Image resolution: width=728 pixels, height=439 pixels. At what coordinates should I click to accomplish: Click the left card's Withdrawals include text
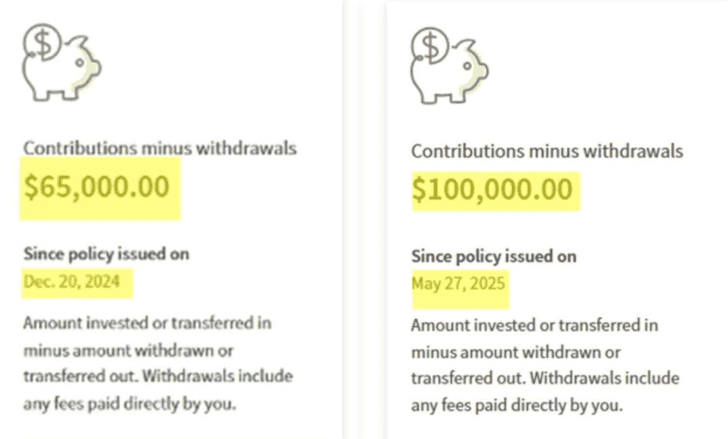click(x=218, y=376)
